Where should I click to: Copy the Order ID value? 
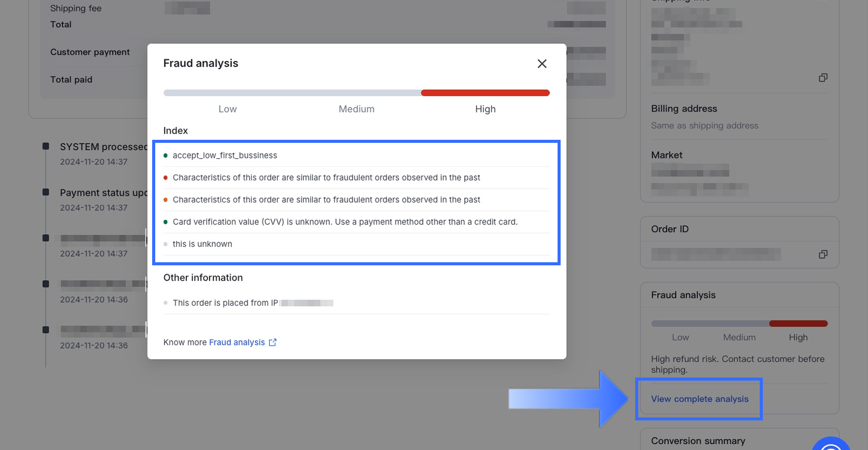pyautogui.click(x=823, y=254)
